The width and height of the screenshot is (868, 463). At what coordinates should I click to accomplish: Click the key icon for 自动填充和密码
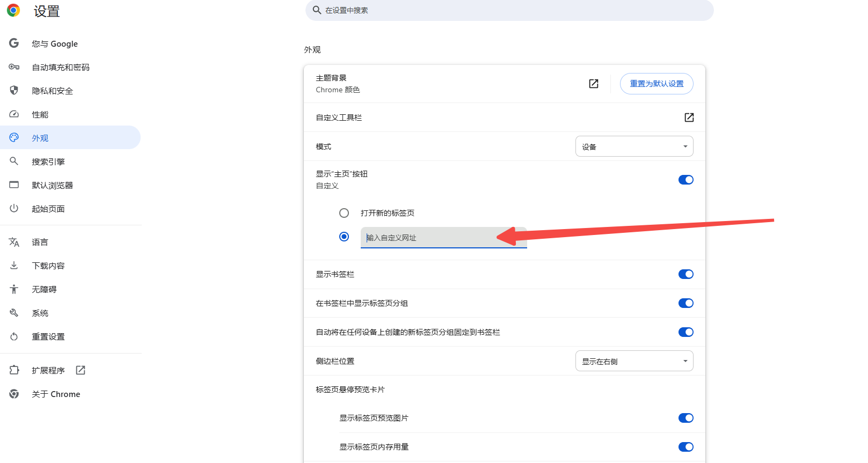(x=14, y=67)
